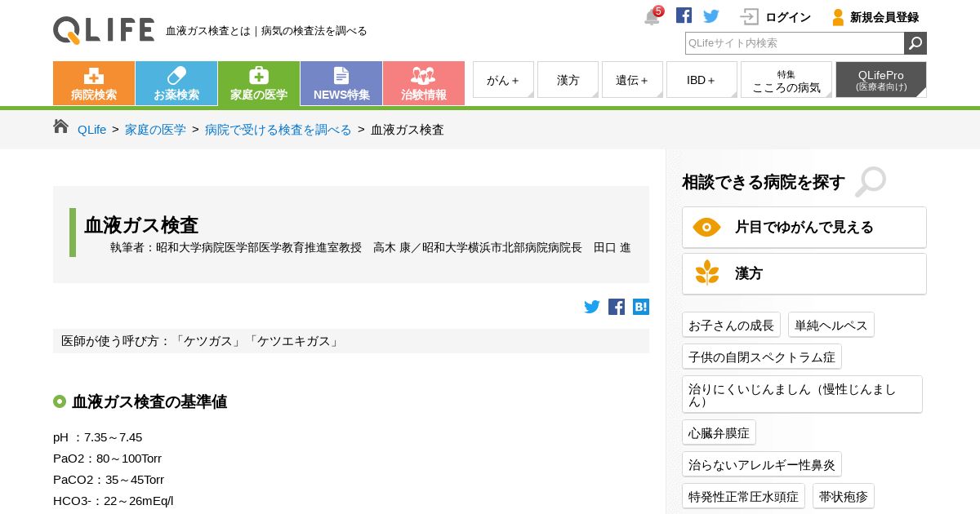Open the 治験情報 tab
Screen dimensions: 980x514
tap(424, 83)
